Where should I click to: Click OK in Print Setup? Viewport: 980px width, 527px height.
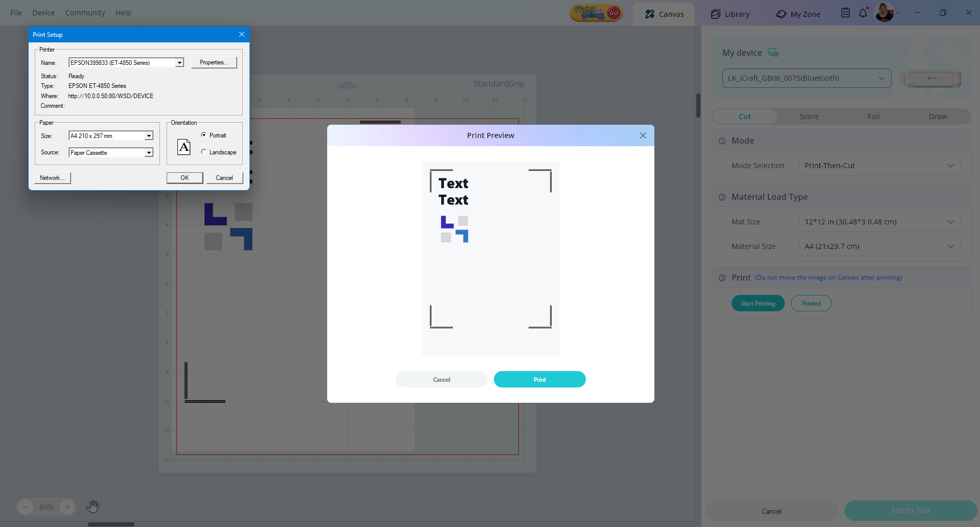coord(185,178)
